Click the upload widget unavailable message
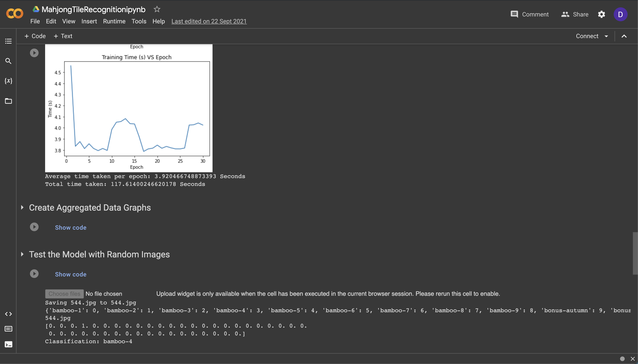The width and height of the screenshot is (638, 364). [328, 294]
